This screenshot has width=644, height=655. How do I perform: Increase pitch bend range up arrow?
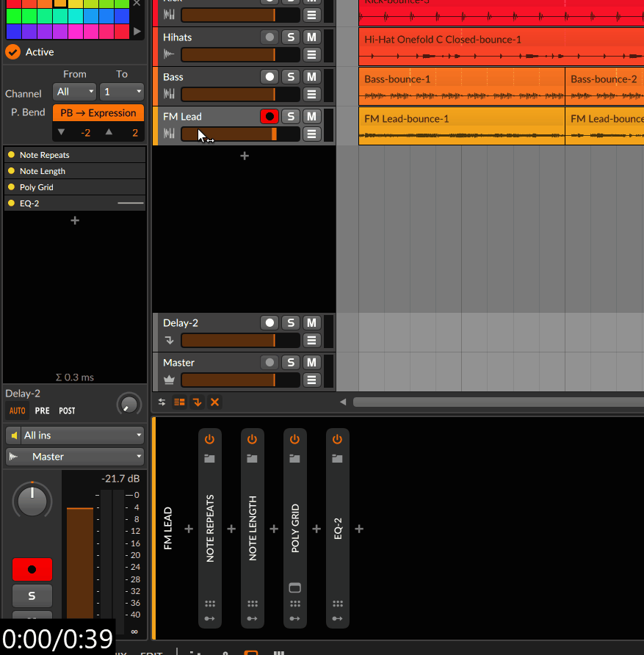click(x=109, y=132)
